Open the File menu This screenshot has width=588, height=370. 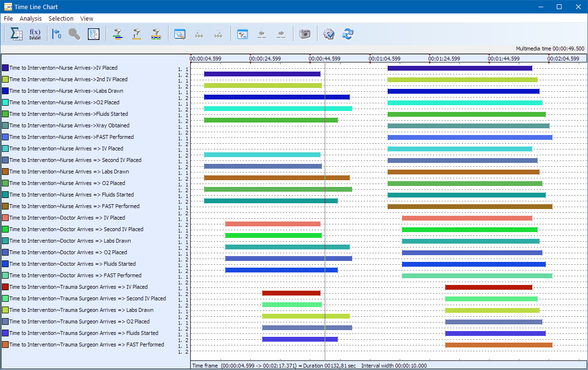click(x=8, y=18)
